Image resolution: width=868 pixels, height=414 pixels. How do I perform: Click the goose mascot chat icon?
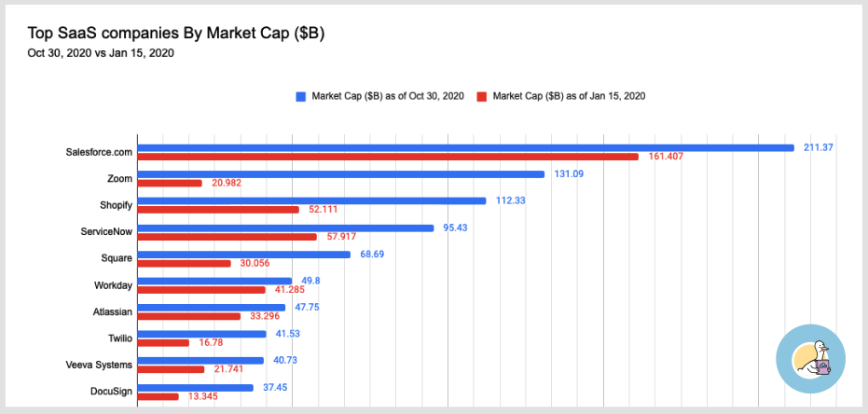(810, 359)
